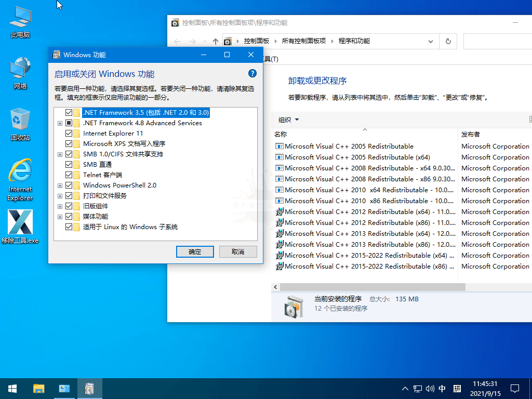Click the up-arrow navigation button
Screen dimensions: 532x399
click(x=216, y=41)
